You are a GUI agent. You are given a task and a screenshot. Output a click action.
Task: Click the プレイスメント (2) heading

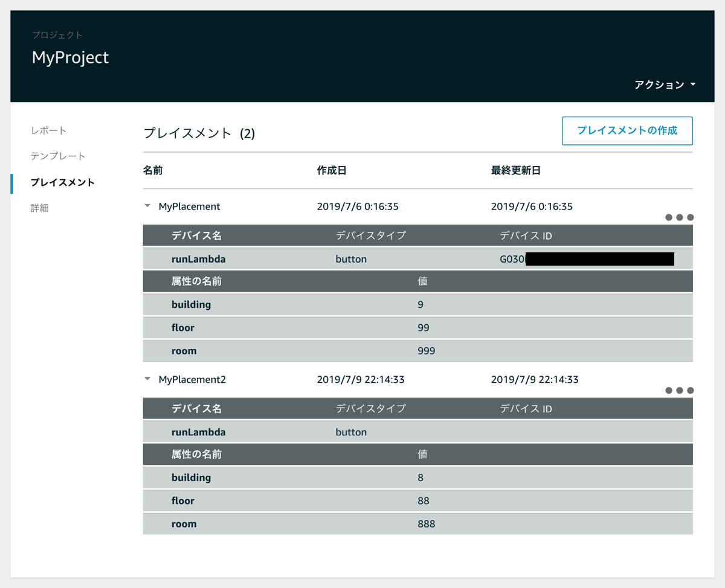198,133
